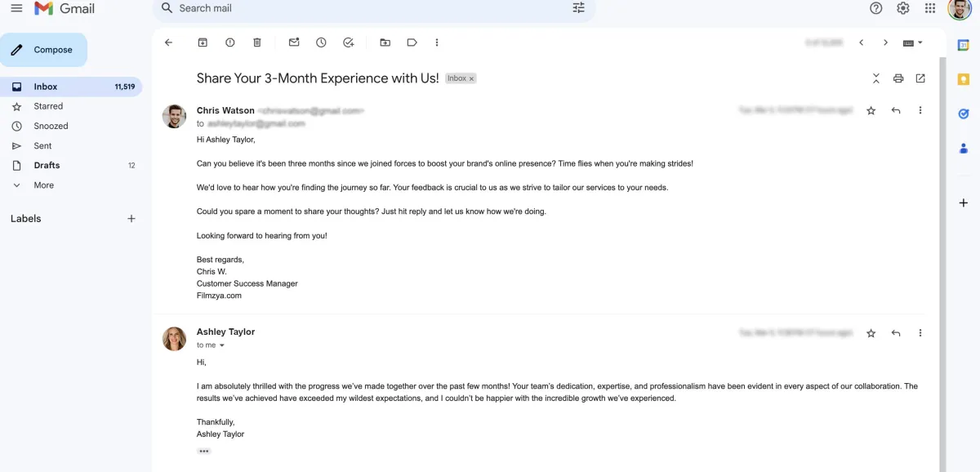
Task: Remove the Inbox label from conversation
Action: point(471,78)
